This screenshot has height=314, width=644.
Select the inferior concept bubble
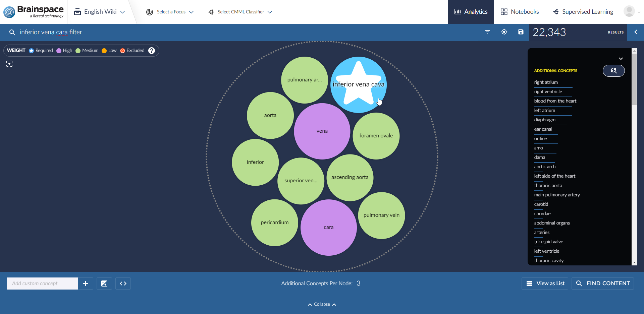click(255, 162)
